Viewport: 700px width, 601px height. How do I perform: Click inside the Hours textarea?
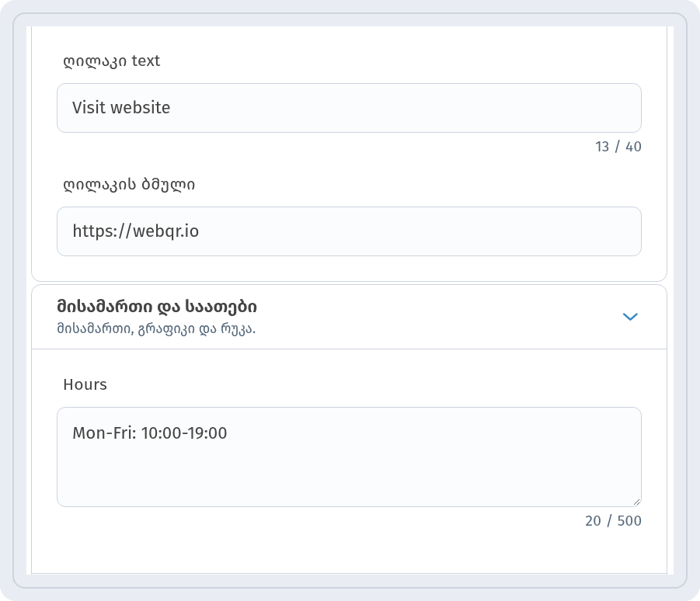(x=349, y=457)
